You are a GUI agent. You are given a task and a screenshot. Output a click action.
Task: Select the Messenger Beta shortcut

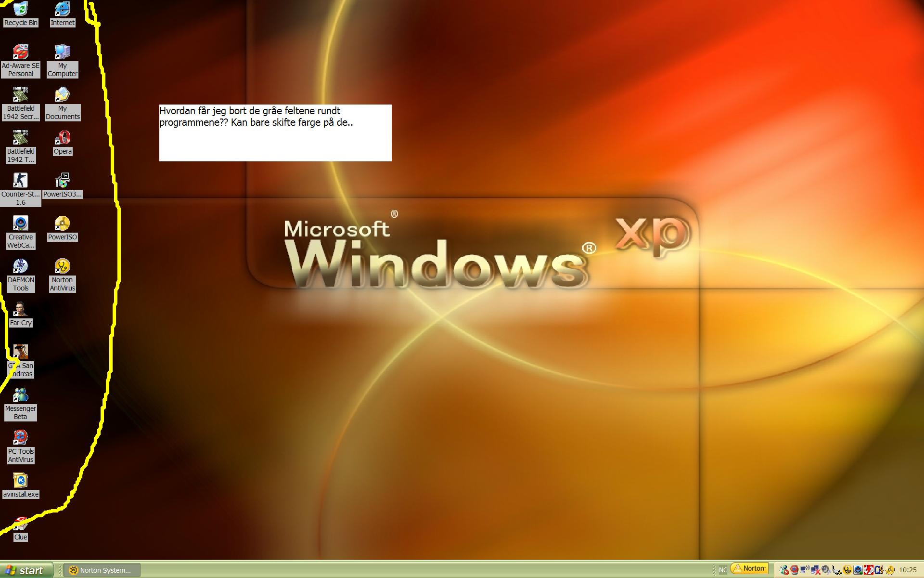[x=20, y=395]
